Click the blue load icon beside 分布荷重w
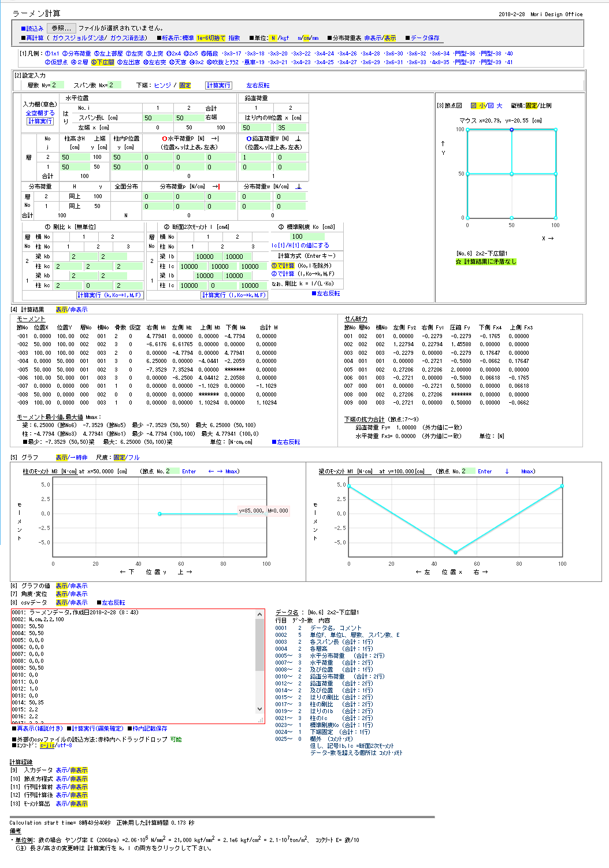The height and width of the screenshot is (868, 609). 299,187
